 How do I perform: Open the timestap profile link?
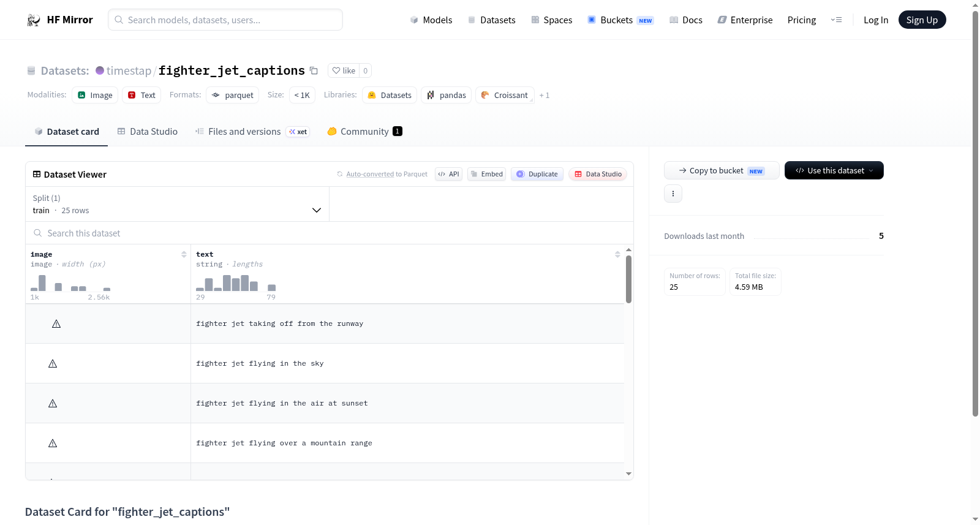click(129, 70)
